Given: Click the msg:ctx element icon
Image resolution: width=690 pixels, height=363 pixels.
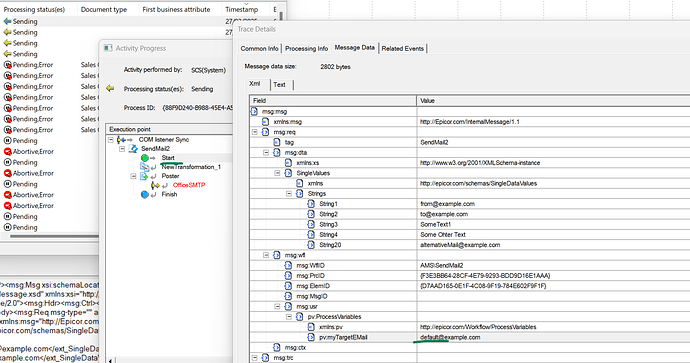Looking at the screenshot, I should pyautogui.click(x=277, y=348).
